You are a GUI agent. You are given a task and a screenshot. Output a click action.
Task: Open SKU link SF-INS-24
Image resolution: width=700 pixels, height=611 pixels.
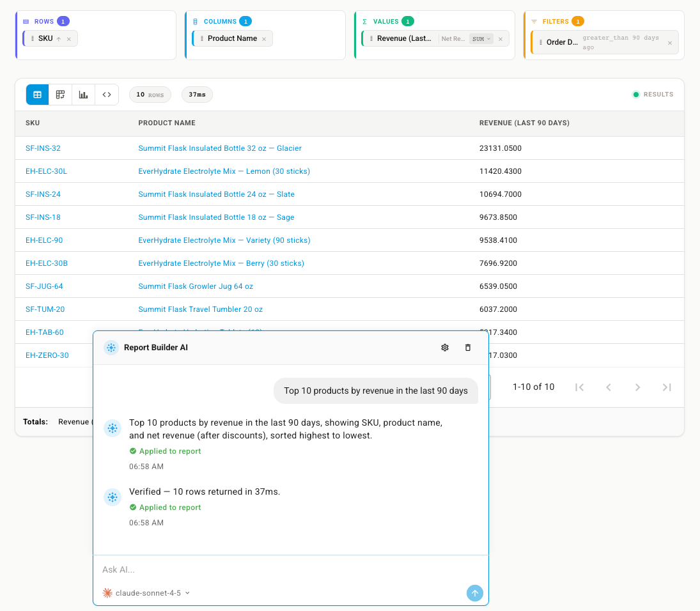click(x=43, y=194)
